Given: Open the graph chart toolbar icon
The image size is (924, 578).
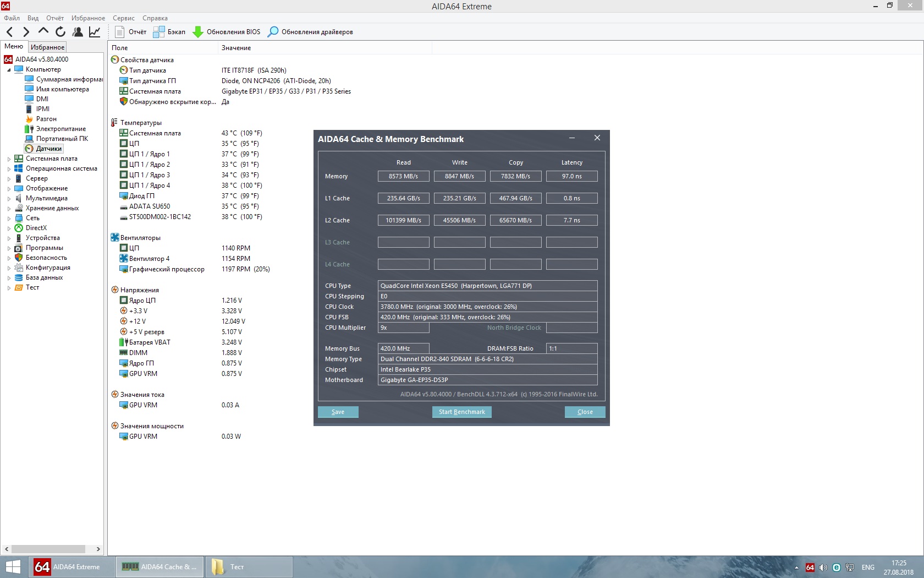Looking at the screenshot, I should click(95, 32).
